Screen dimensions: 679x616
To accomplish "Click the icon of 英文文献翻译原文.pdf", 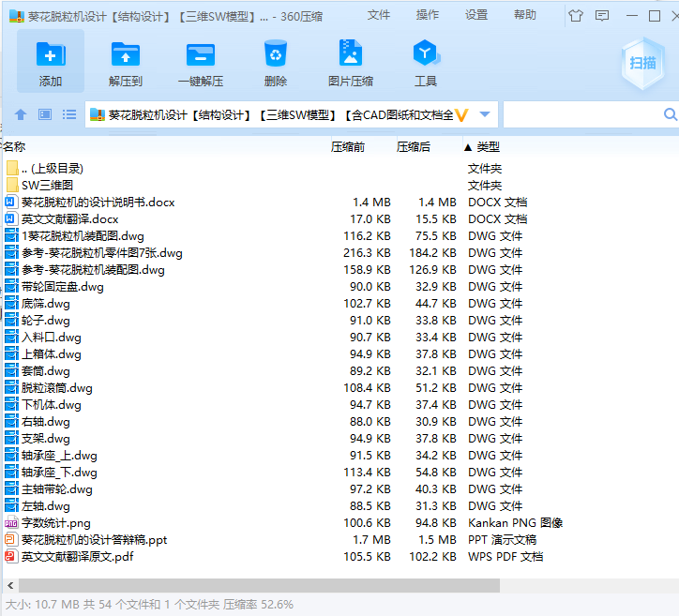I will 11,557.
